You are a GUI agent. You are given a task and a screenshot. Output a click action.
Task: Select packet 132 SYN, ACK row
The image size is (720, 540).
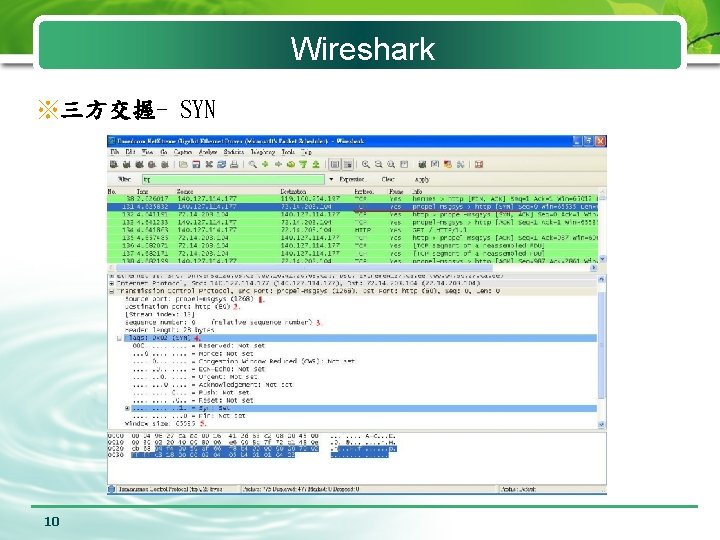(353, 214)
